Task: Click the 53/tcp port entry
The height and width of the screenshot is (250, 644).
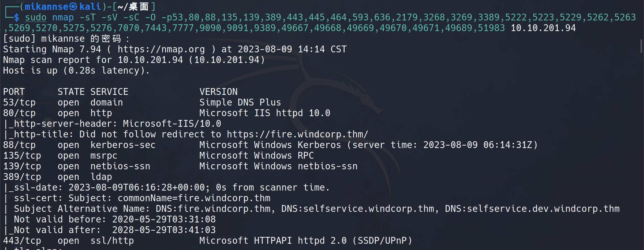Action: coord(19,103)
